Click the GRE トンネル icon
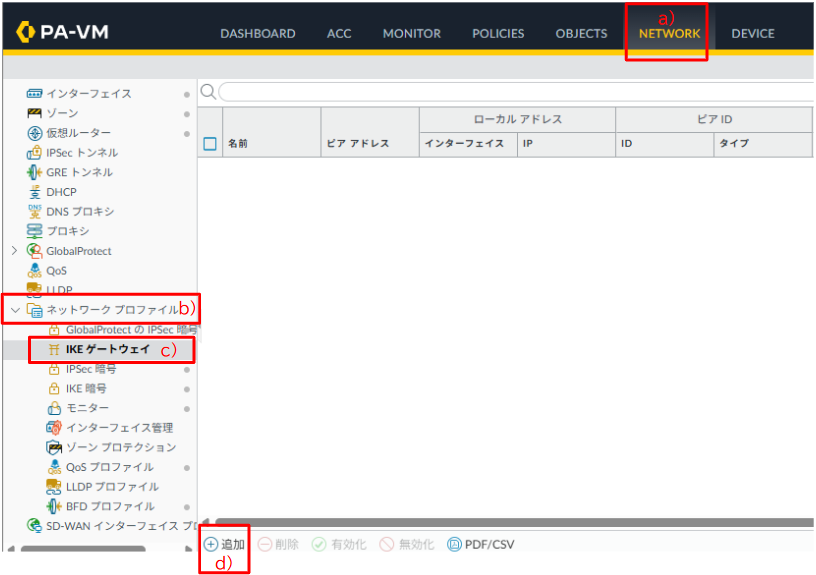This screenshot has width=816, height=575. [34, 172]
